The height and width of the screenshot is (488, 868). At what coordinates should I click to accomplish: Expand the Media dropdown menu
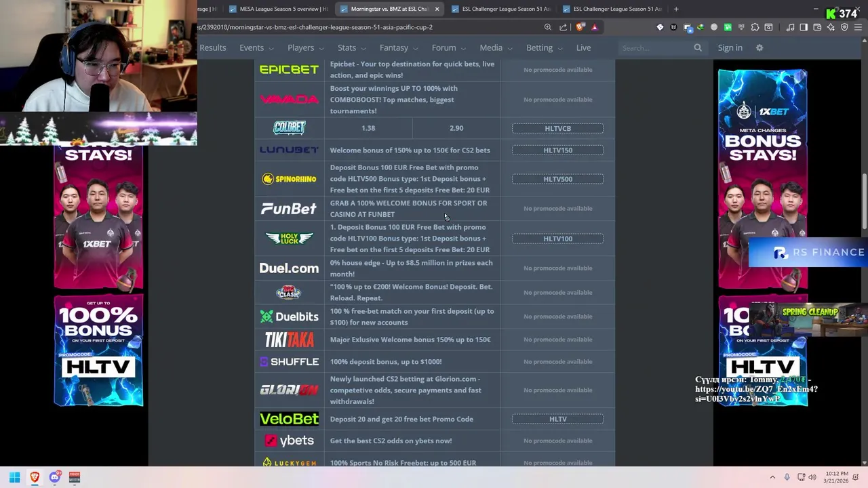tap(496, 47)
